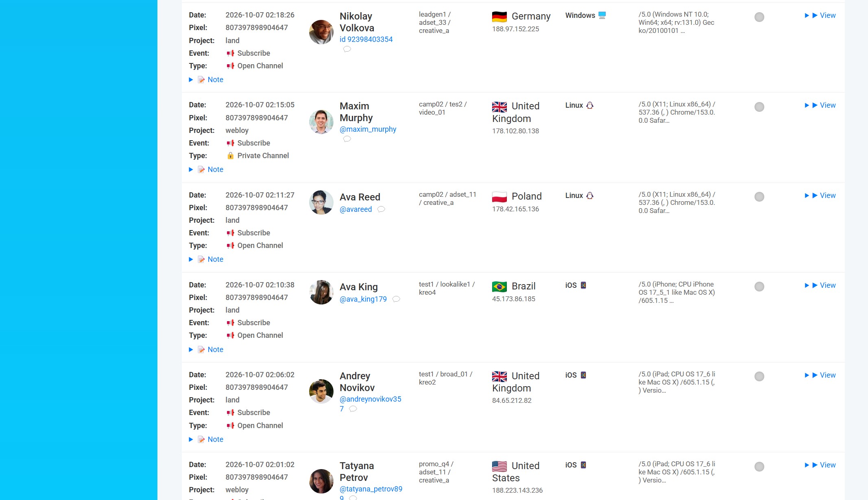Toggle the gray status dot in Poland row

point(759,197)
